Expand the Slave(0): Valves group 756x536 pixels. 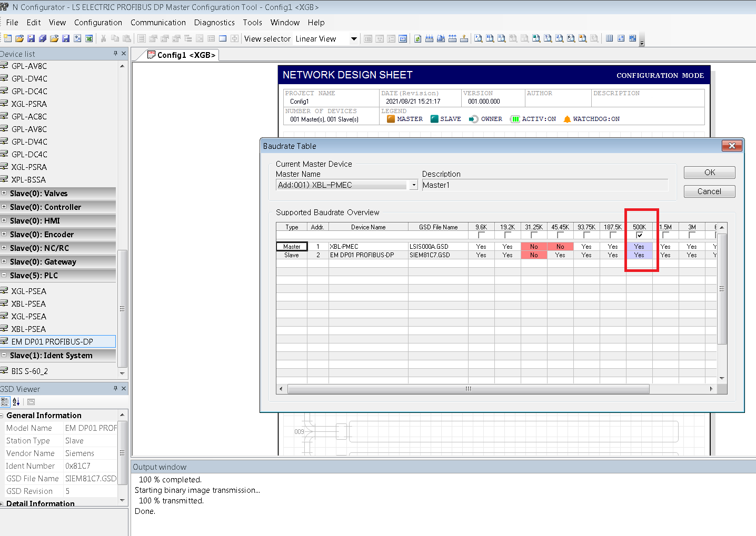4,193
